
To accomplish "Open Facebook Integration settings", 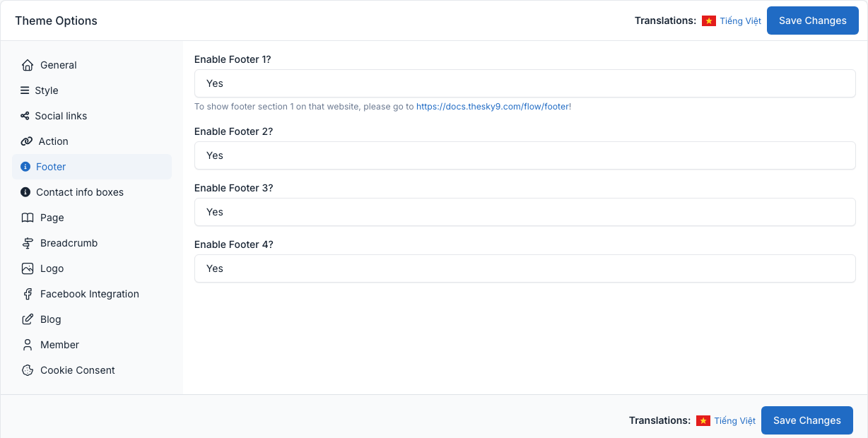I will coord(92,294).
